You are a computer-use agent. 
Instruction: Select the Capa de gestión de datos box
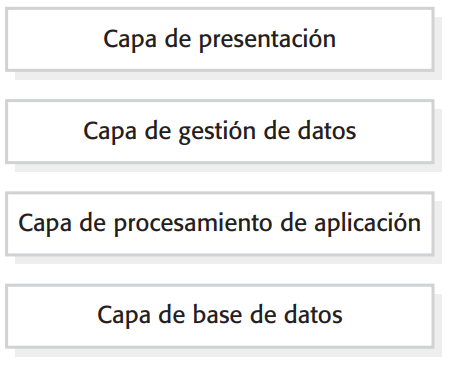(220, 131)
